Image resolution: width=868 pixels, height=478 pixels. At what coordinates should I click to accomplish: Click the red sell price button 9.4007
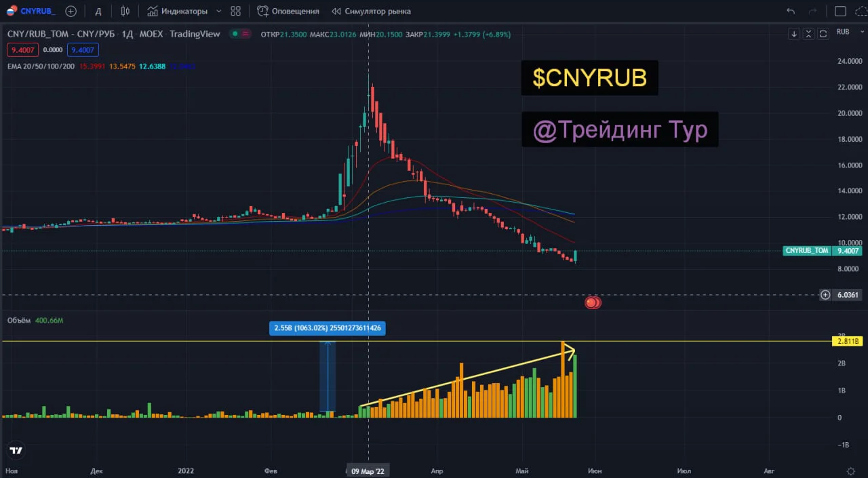[24, 49]
